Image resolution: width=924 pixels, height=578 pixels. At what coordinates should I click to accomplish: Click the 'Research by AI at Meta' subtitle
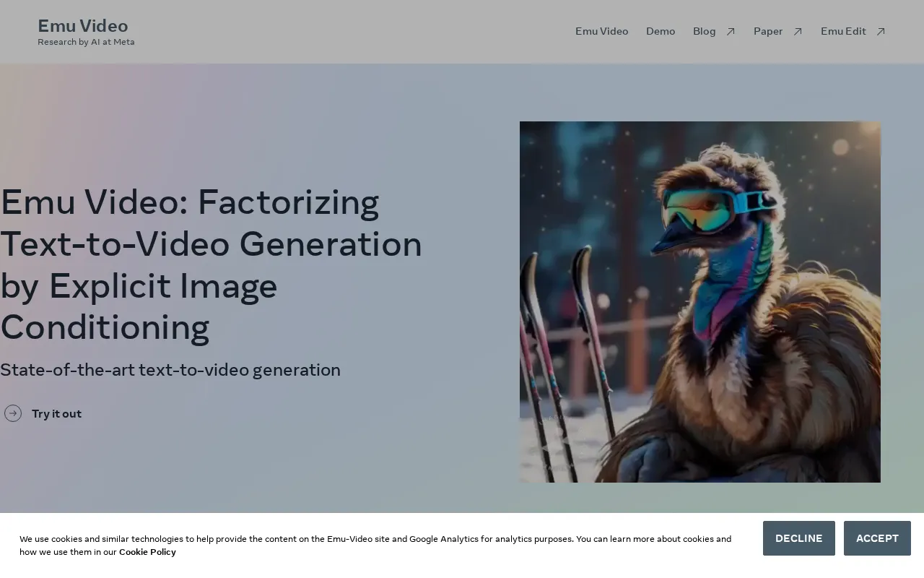pos(86,42)
